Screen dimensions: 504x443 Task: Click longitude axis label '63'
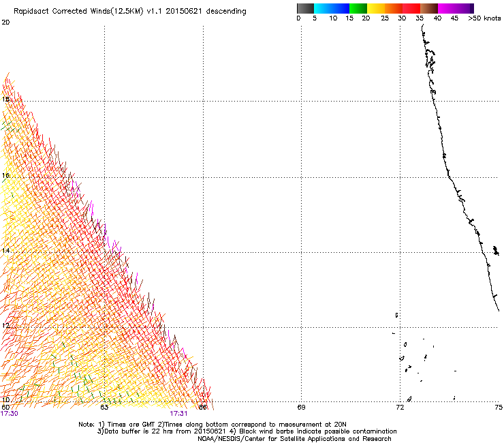click(104, 408)
